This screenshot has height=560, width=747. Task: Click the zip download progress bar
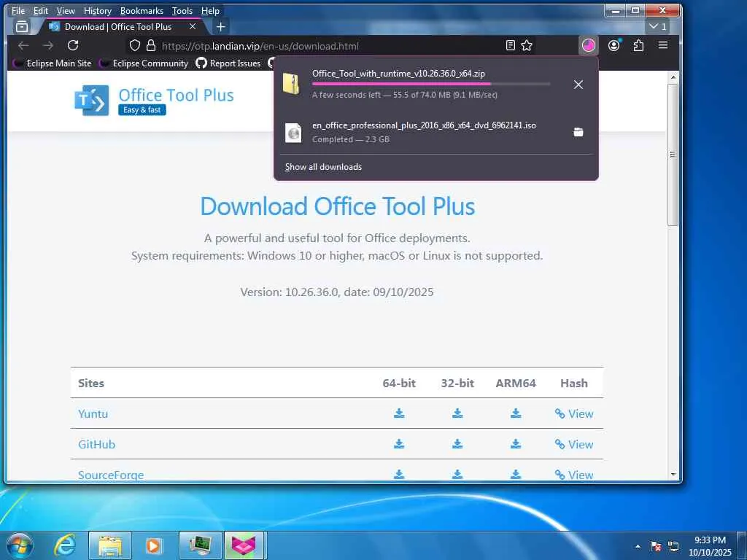pos(431,84)
